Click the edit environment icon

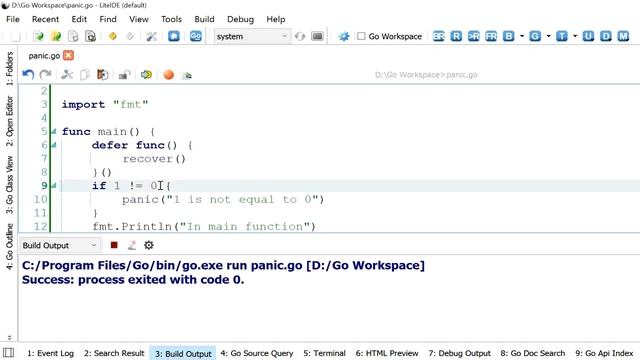click(x=317, y=36)
